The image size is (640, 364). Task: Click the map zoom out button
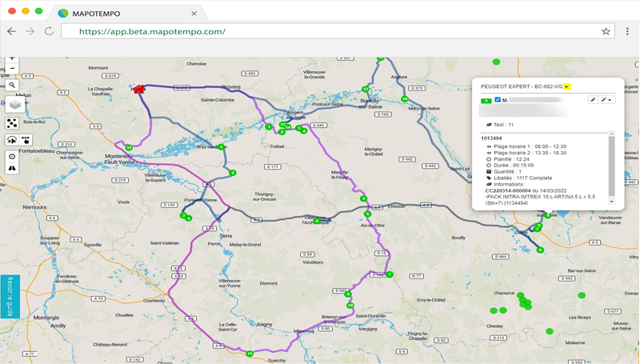(x=12, y=70)
